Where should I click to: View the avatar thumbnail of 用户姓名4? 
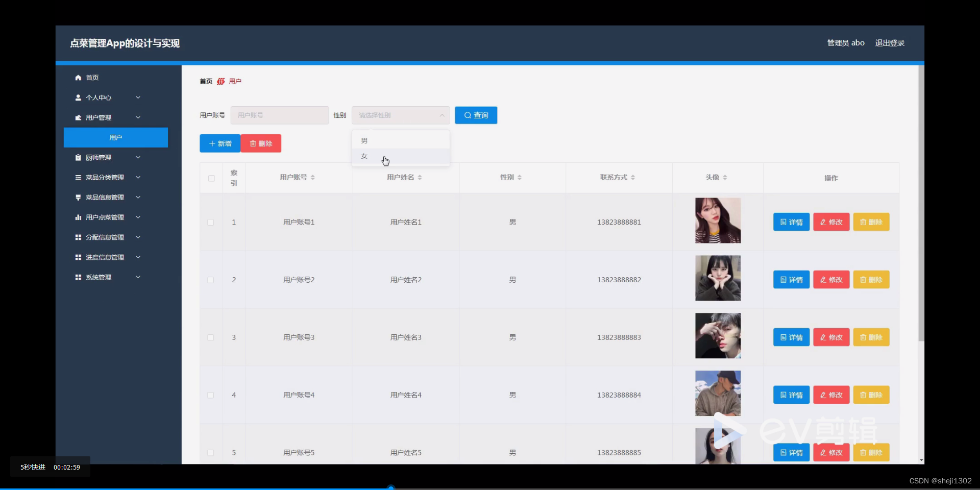[717, 393]
